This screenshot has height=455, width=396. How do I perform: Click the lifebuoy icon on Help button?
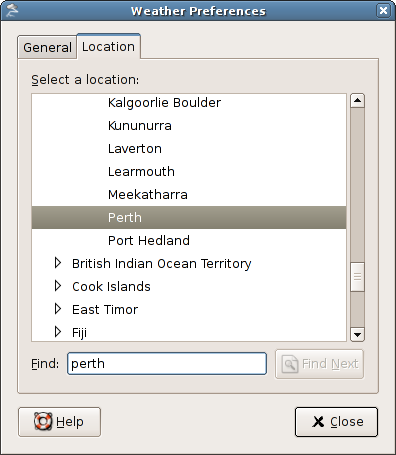pos(43,421)
